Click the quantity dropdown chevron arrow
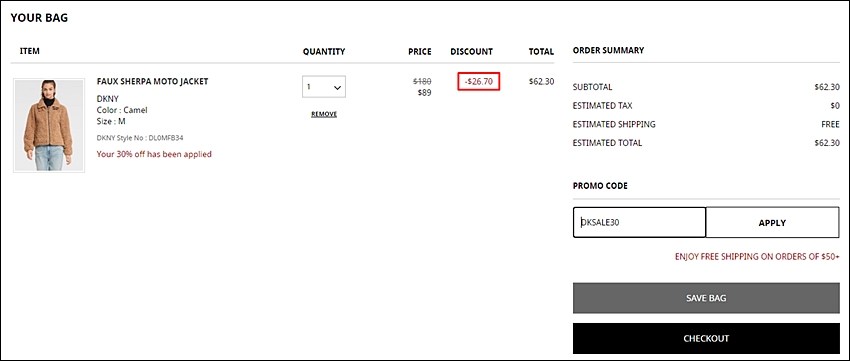 coord(337,87)
